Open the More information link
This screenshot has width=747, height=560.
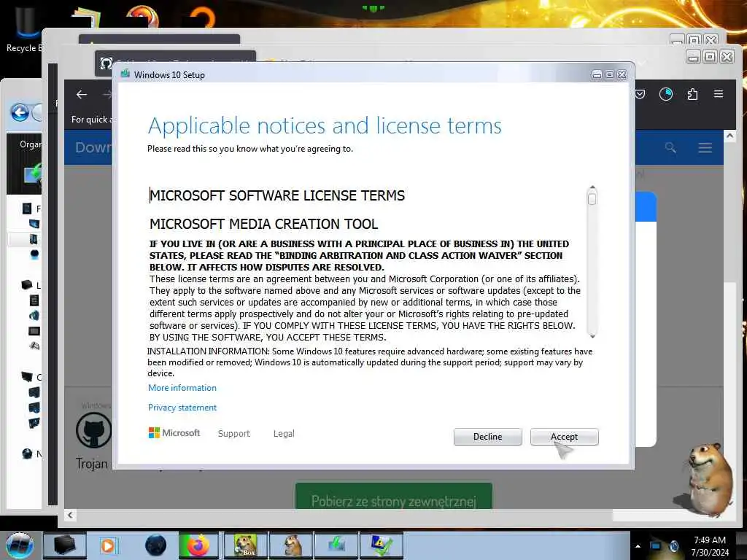(x=182, y=388)
